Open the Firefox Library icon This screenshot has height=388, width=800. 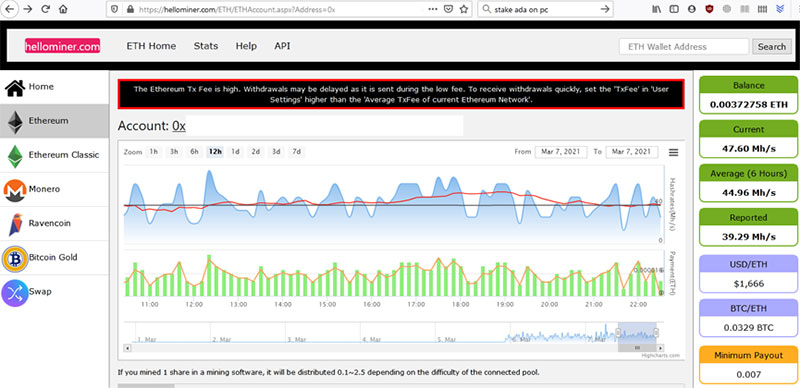click(657, 9)
